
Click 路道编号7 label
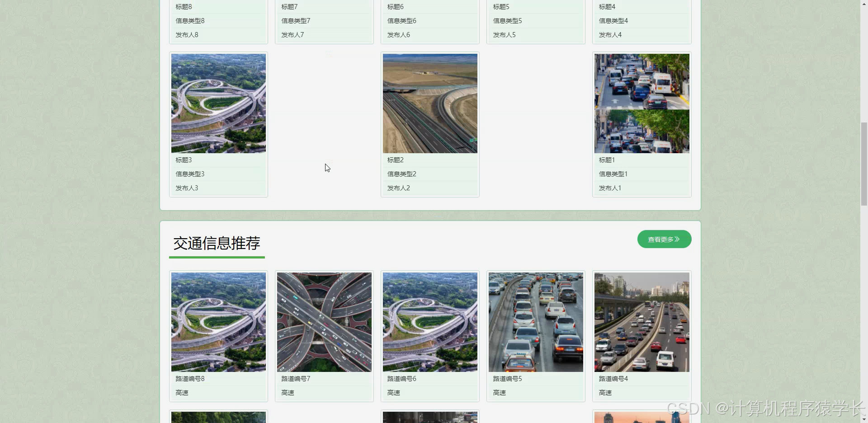coord(296,379)
